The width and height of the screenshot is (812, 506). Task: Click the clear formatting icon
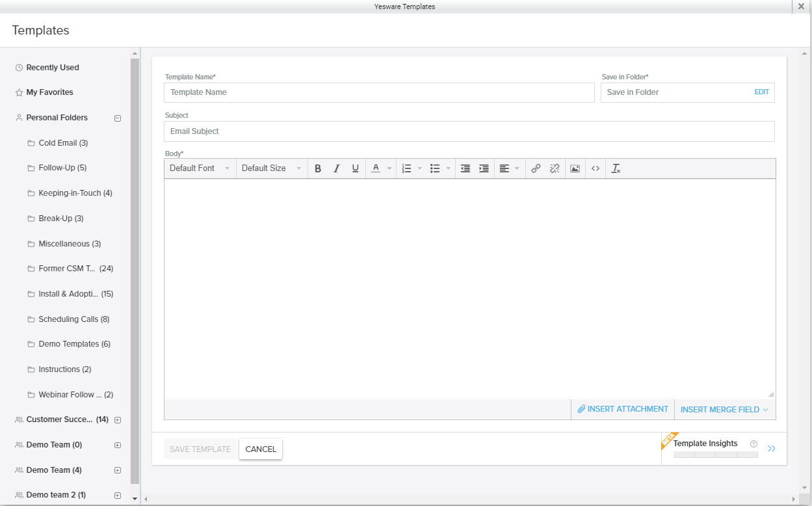click(x=616, y=168)
